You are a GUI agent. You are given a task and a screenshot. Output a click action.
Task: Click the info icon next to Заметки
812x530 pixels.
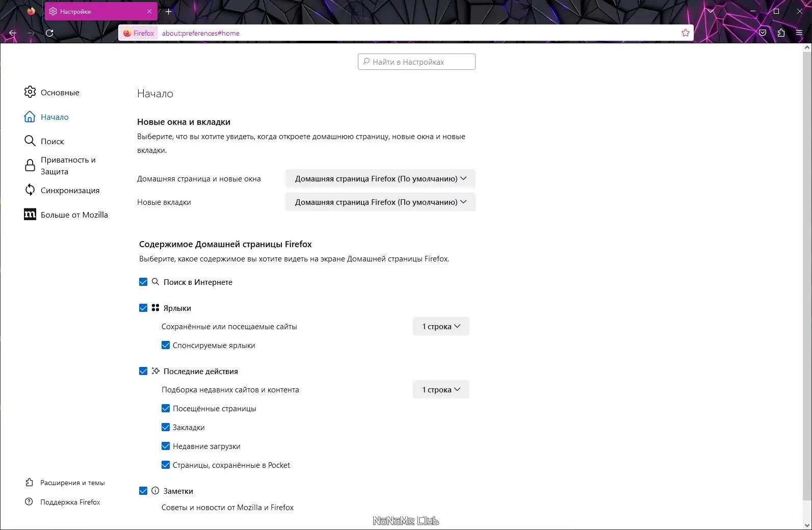pos(155,491)
